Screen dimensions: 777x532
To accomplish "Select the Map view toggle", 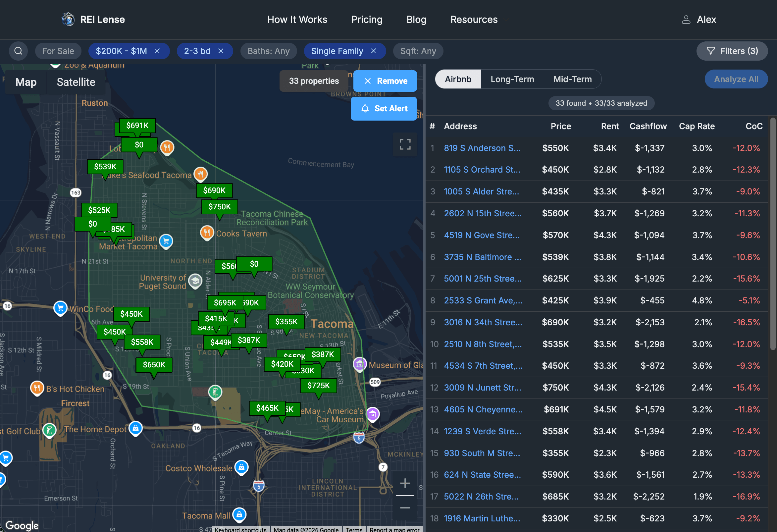I will coord(26,82).
